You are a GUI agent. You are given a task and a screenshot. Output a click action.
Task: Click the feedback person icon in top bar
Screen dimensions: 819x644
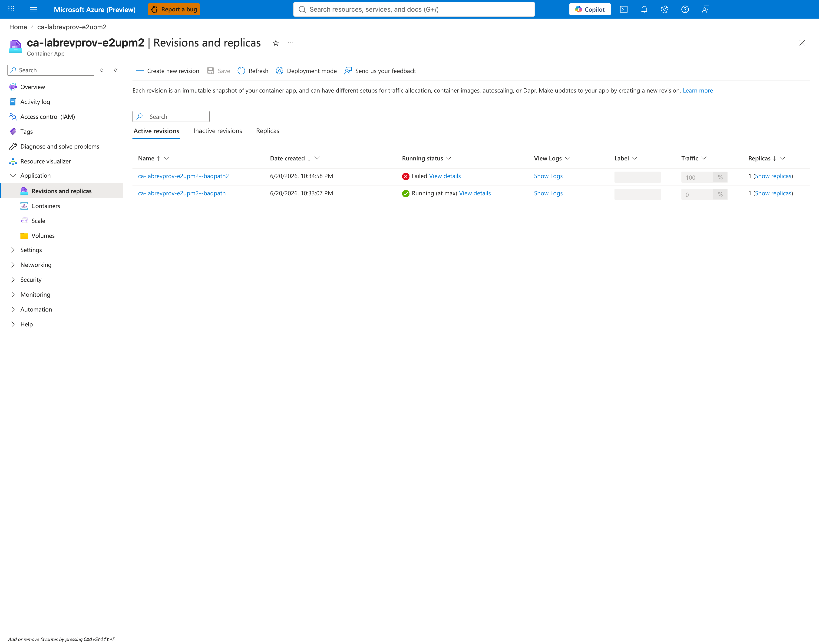pyautogui.click(x=706, y=10)
